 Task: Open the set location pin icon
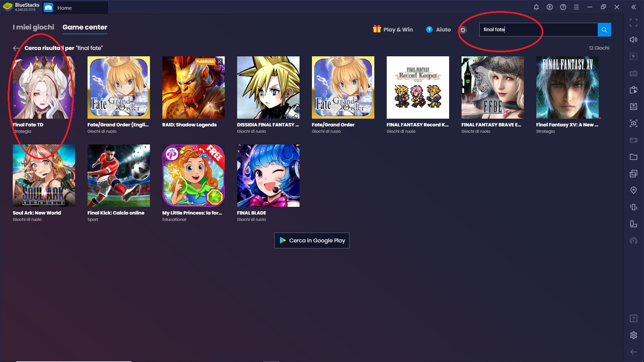click(x=633, y=190)
